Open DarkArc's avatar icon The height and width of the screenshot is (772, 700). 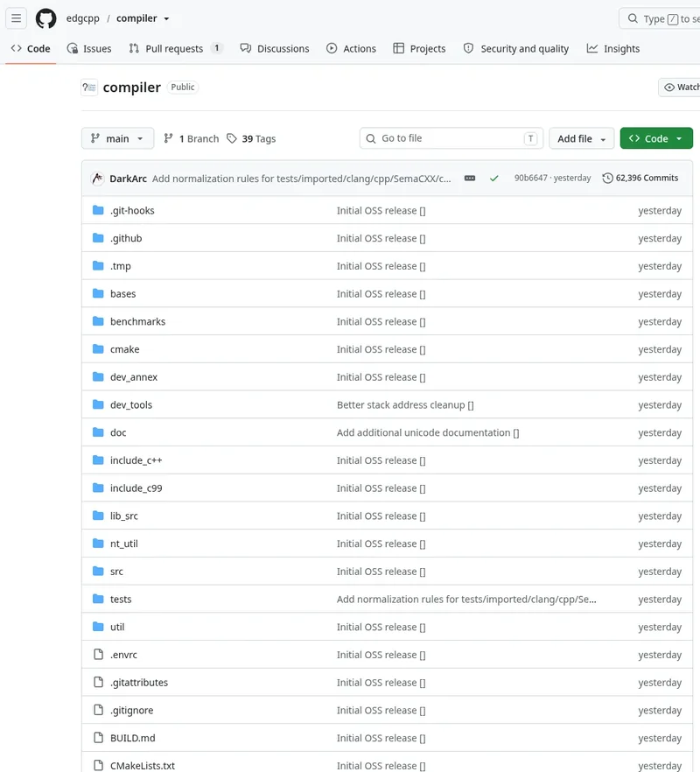point(98,179)
